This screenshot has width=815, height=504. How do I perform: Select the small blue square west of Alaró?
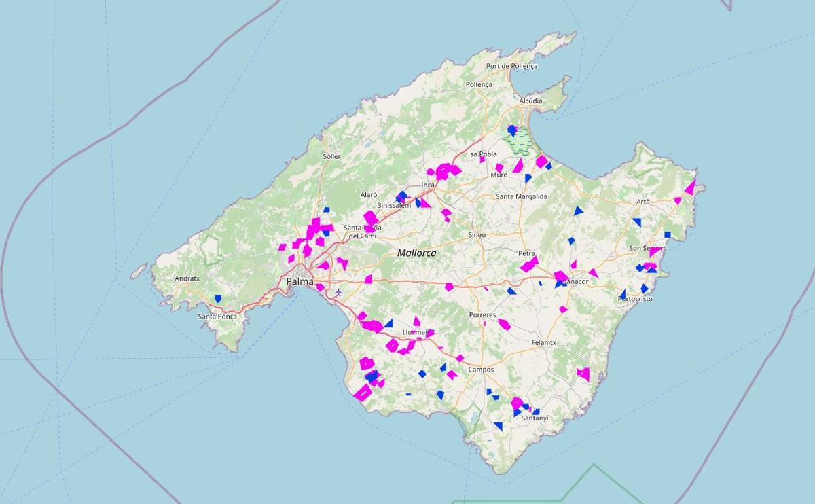(326, 210)
